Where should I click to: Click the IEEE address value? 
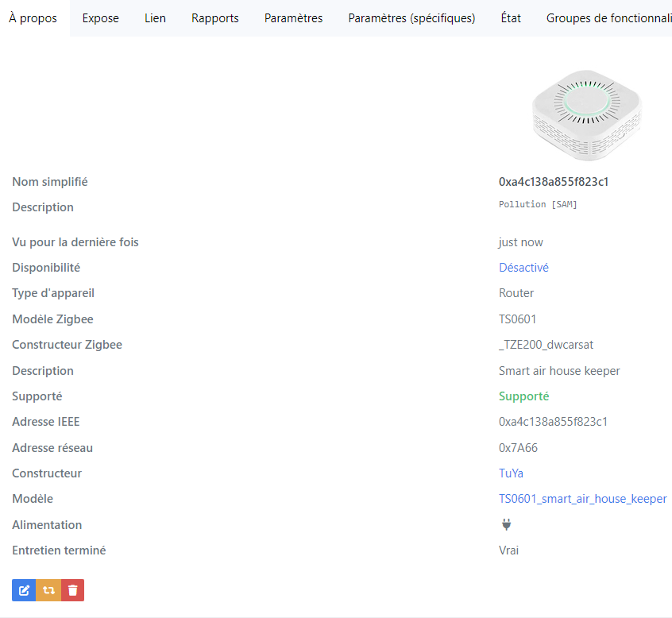pos(554,422)
